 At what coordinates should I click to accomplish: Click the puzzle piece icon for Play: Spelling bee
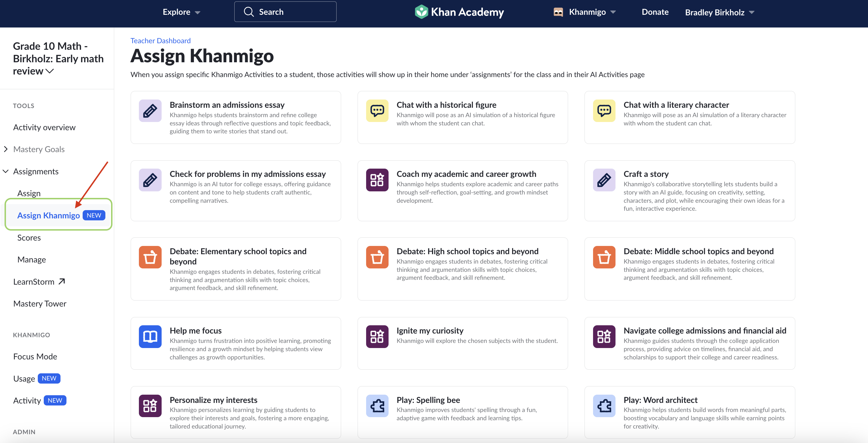click(x=377, y=405)
